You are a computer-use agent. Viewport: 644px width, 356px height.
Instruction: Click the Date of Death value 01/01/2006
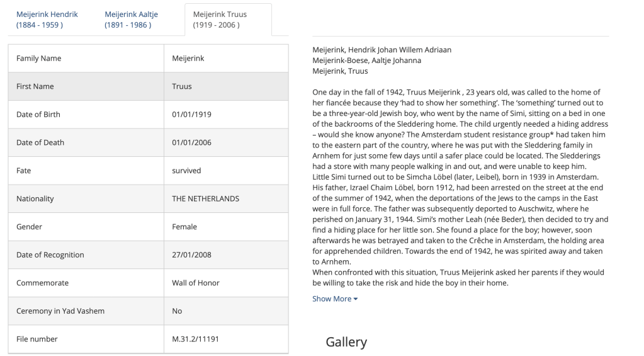tap(191, 142)
